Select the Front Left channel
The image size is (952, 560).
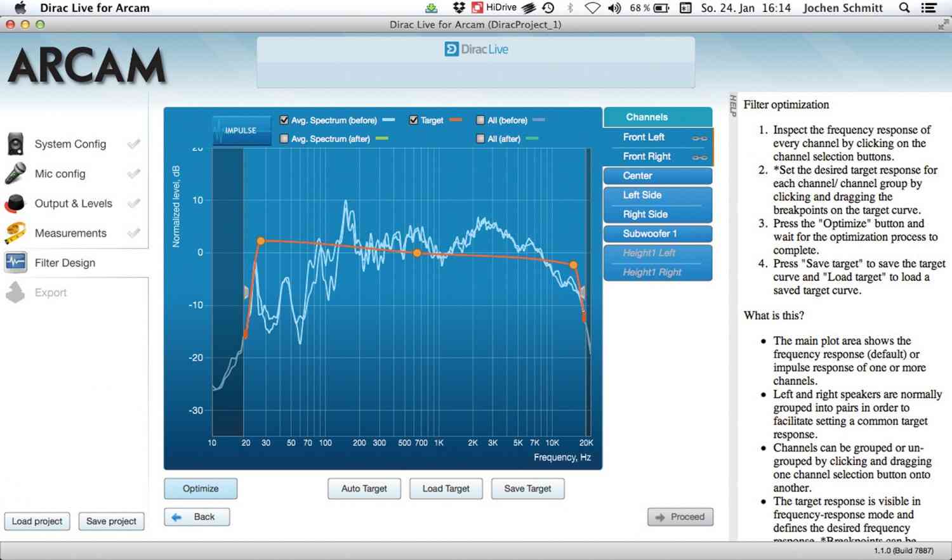coord(658,137)
